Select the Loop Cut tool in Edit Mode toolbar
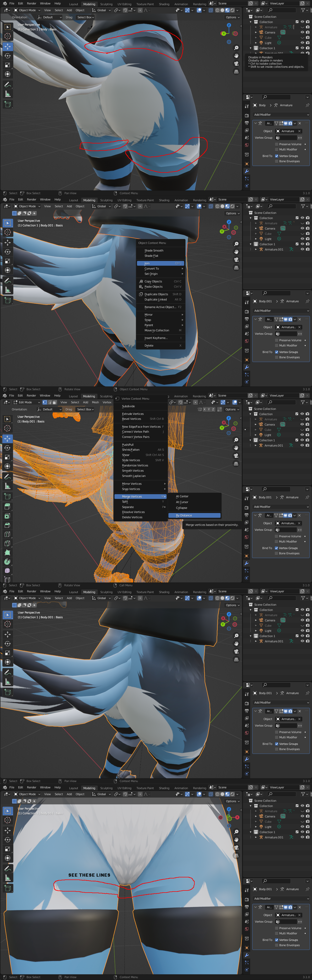Viewport: 312px width, 980px height. pos(7,534)
